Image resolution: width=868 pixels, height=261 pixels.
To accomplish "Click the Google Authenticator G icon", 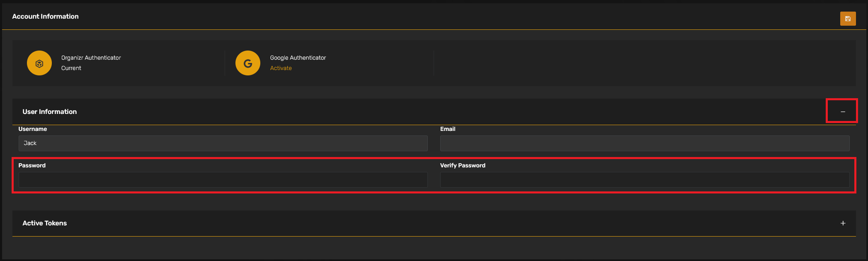I will [248, 63].
